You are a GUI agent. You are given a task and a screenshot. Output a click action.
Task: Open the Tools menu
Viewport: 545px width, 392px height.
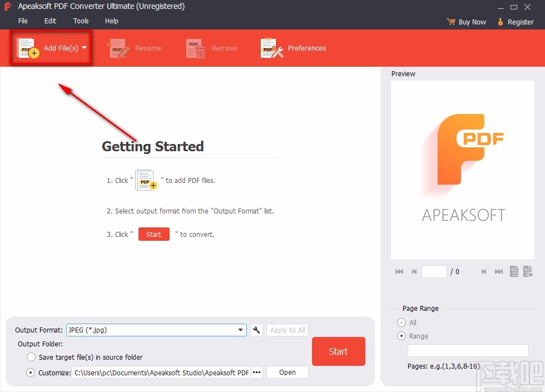[81, 21]
